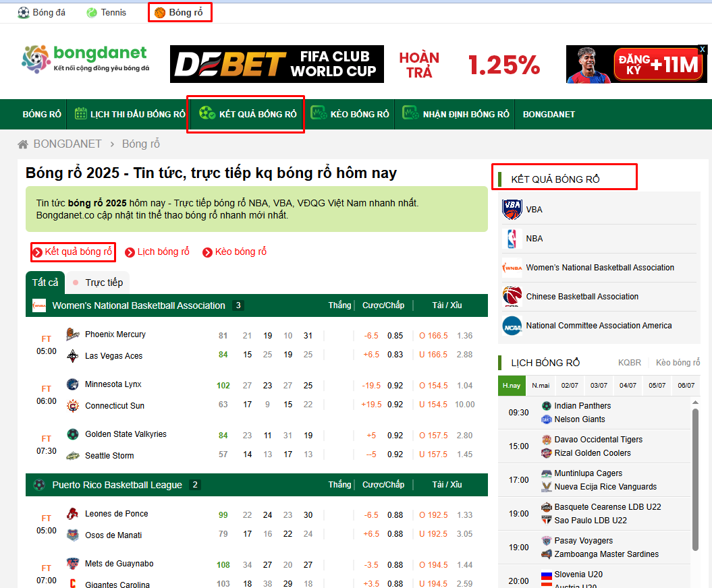712x588 pixels.
Task: Open Lịch thi đấu bóng rổ menu
Action: [x=130, y=114]
